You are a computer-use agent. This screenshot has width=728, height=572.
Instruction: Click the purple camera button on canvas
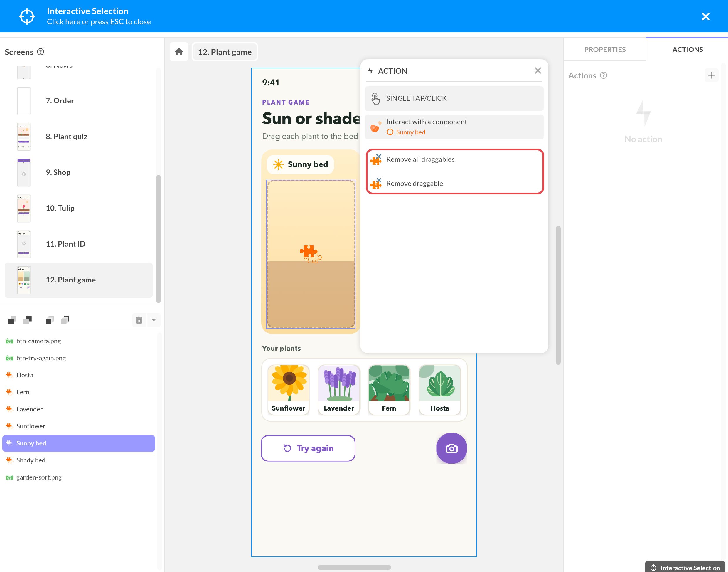tap(451, 448)
